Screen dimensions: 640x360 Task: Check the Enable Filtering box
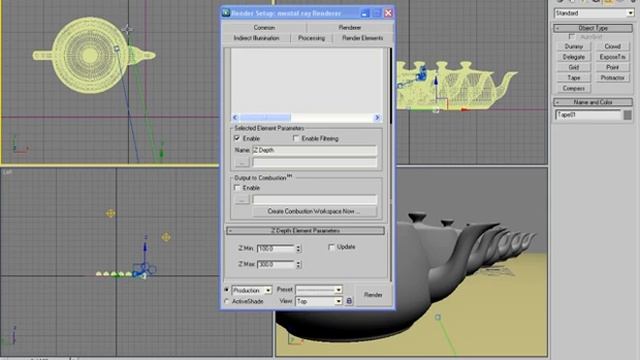click(x=296, y=138)
